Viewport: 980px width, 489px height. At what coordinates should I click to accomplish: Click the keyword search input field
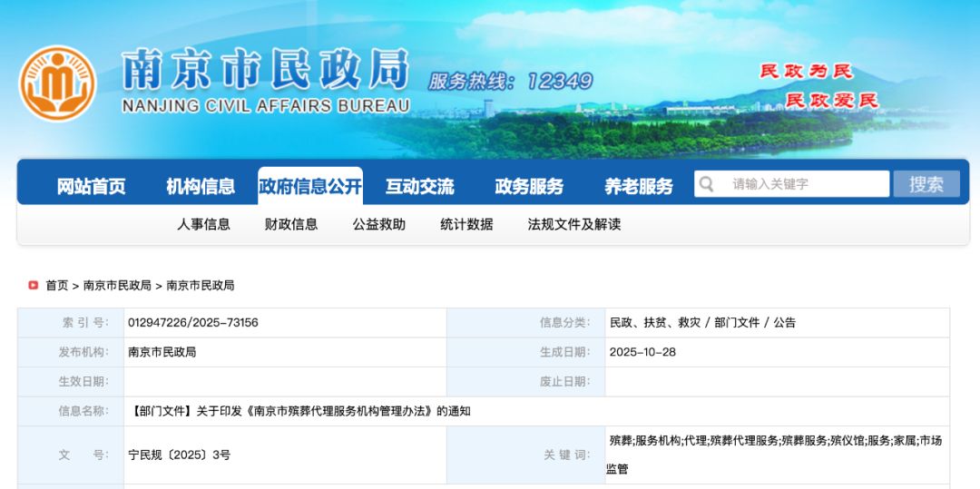click(x=803, y=184)
